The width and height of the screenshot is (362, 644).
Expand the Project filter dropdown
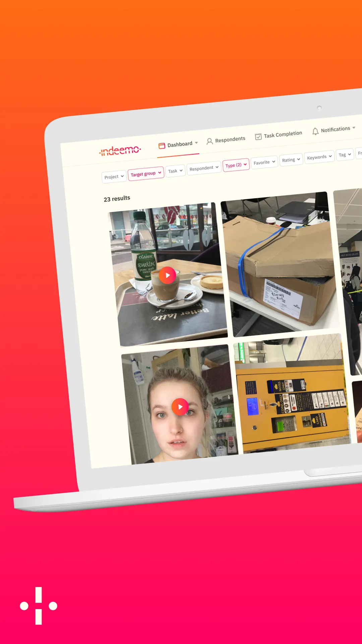point(114,176)
